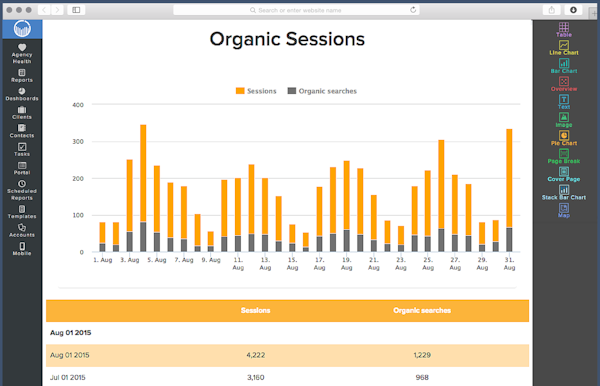Viewport: 600px width, 386px height.
Task: Add a Map widget
Action: coord(564,210)
